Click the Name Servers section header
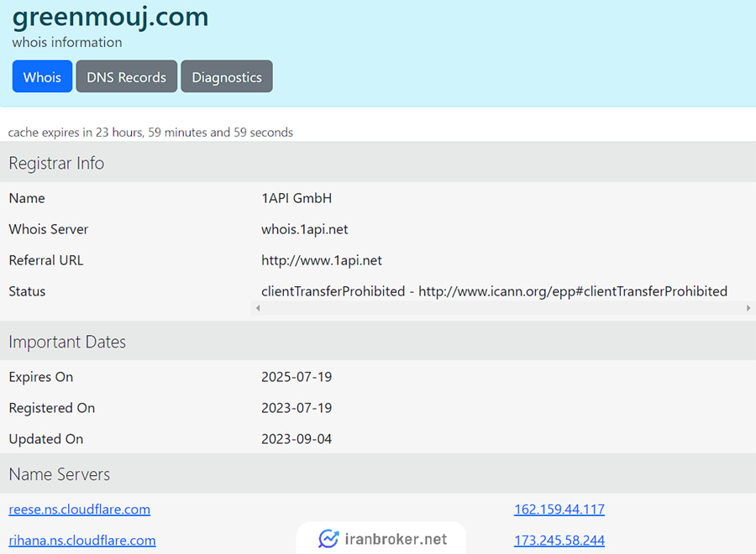Screen dimensions: 756x554 tap(378, 474)
